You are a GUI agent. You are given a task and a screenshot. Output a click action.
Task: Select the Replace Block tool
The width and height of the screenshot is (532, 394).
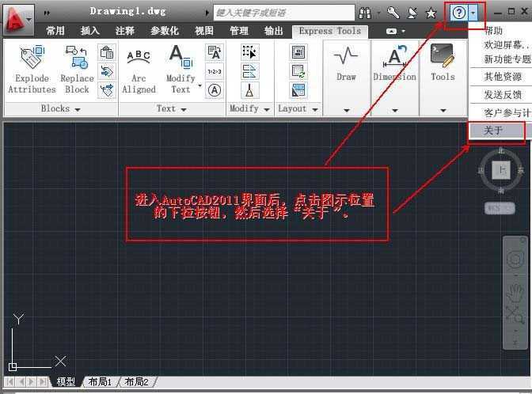77,70
